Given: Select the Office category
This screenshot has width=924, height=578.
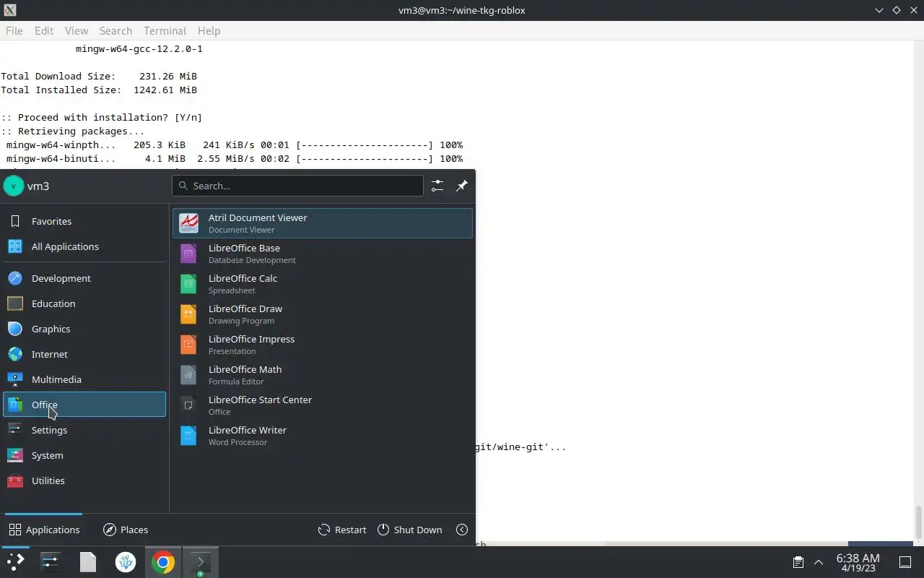Looking at the screenshot, I should [84, 405].
